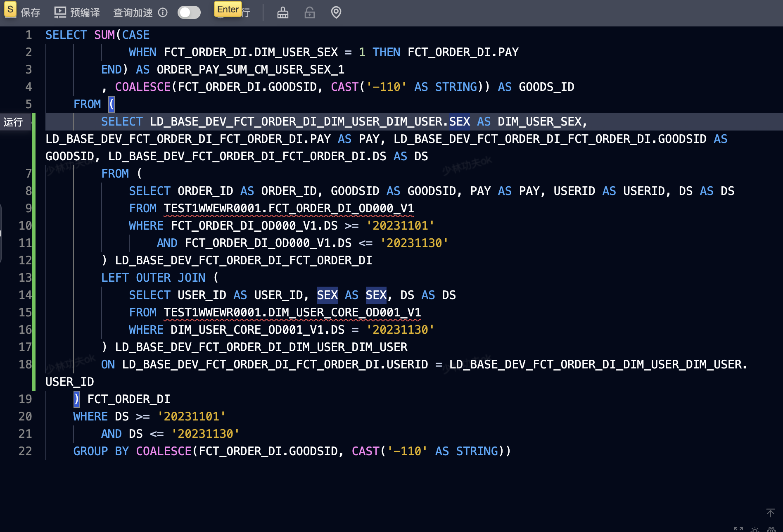The height and width of the screenshot is (532, 783).
Task: Click GOODS_ID alias on line 4
Action: [546, 87]
